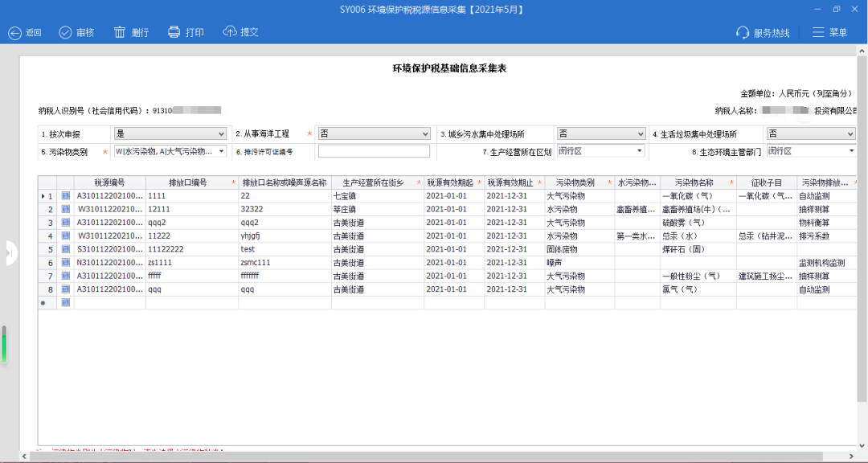Open the 从事海洋工程 dropdown

(374, 133)
